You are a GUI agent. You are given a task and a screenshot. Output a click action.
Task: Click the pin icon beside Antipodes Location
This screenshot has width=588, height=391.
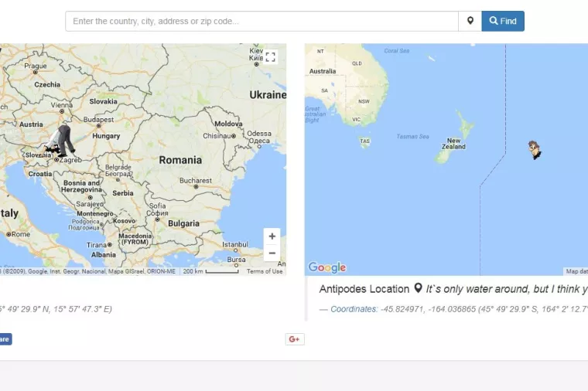coord(418,289)
